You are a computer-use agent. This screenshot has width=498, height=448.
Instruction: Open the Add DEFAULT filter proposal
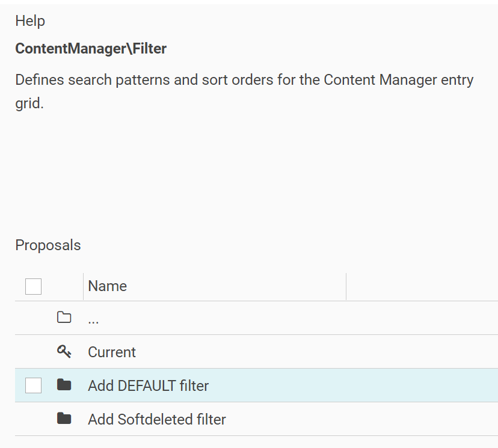[x=148, y=385]
